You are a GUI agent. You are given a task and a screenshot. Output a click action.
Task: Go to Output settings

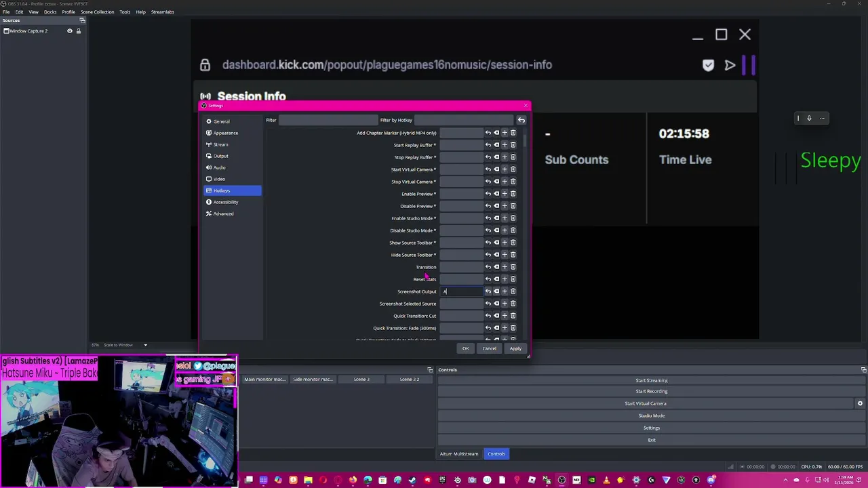coord(233,156)
